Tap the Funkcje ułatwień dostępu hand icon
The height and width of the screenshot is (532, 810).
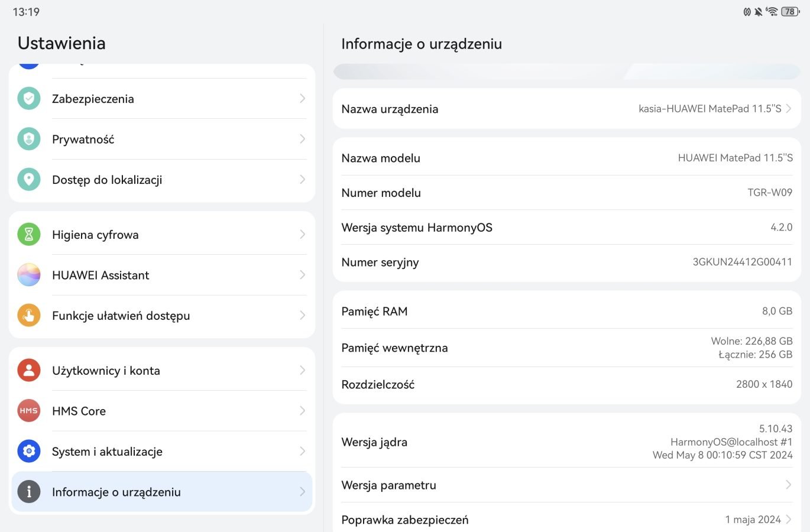tap(29, 316)
